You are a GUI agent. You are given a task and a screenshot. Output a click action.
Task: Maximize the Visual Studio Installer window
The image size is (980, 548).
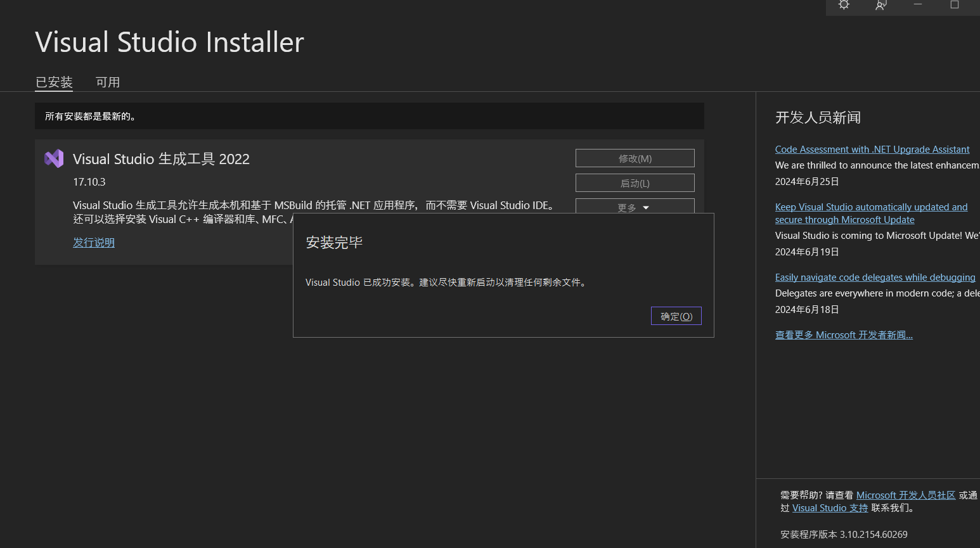point(955,5)
